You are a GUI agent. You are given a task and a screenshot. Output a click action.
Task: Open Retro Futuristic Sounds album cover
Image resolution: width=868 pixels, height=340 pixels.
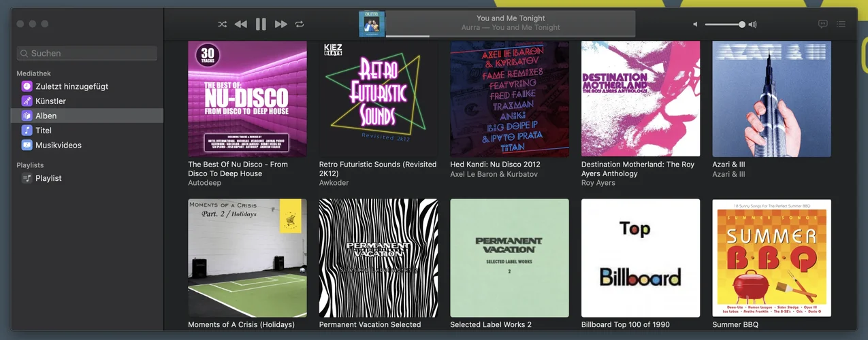tap(379, 99)
